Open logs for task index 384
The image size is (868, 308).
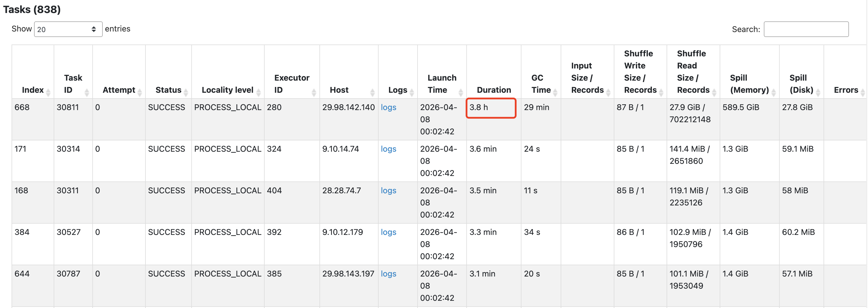pos(388,232)
